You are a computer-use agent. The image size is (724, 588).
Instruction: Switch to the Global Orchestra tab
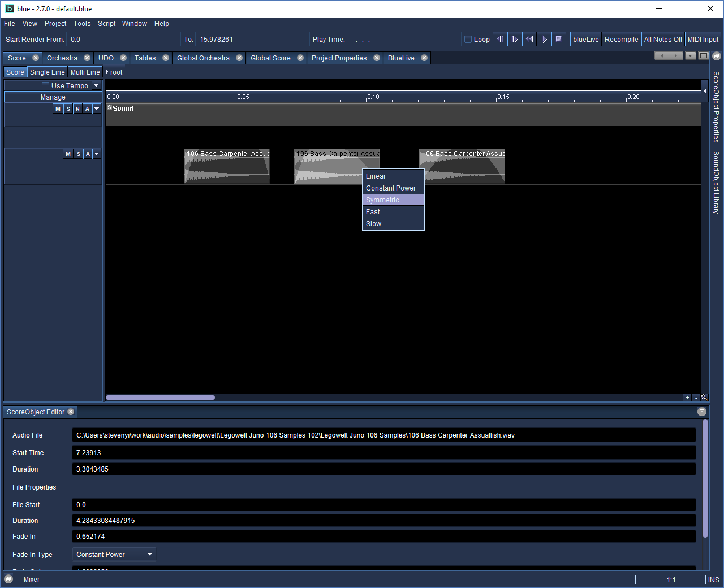pos(203,58)
